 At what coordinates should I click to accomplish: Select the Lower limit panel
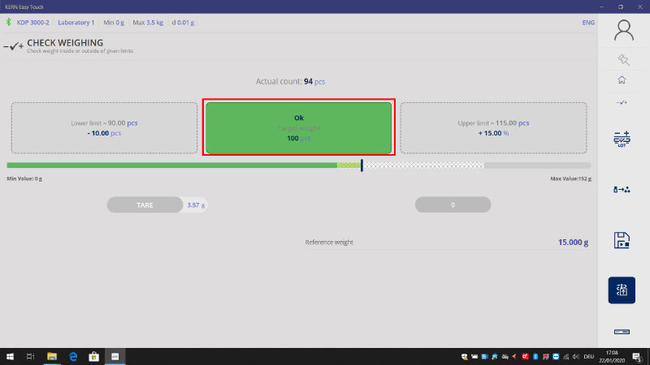104,128
